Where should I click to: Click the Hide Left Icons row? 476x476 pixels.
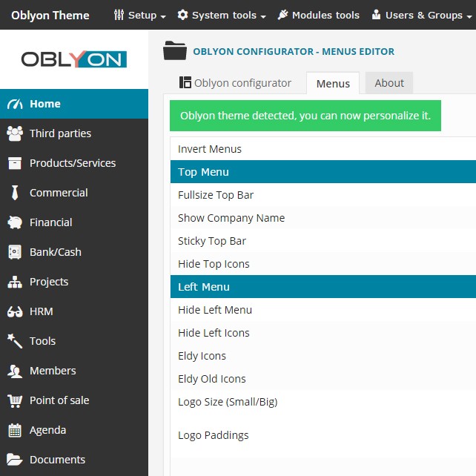[x=323, y=333]
